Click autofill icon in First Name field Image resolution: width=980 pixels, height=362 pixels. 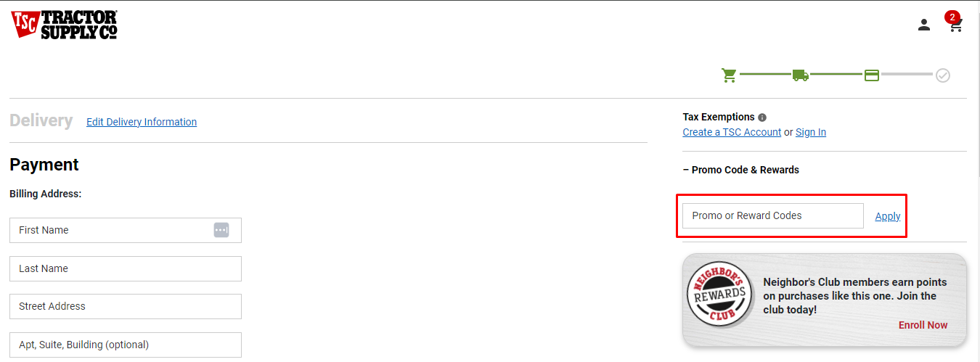pos(221,230)
